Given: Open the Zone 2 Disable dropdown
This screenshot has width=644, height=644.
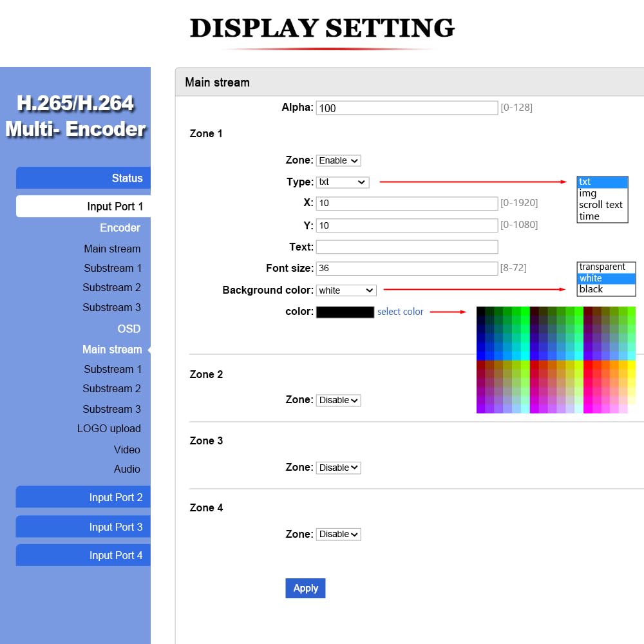Looking at the screenshot, I should tap(338, 400).
